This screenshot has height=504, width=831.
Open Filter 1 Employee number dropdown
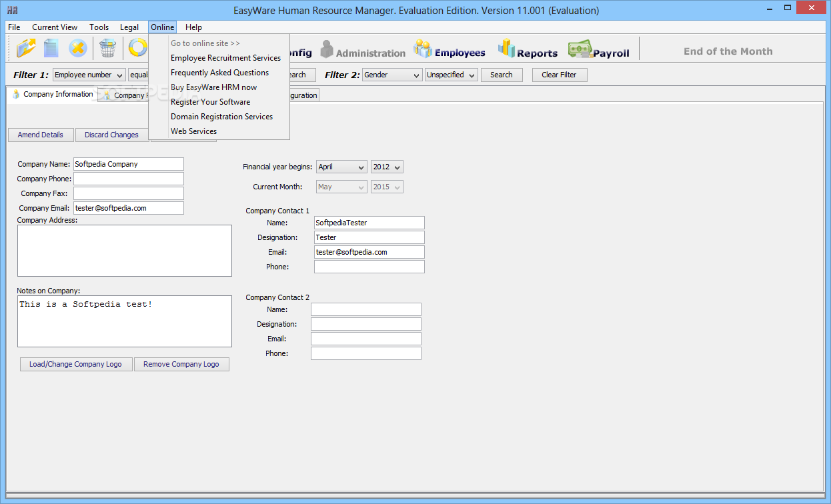[x=89, y=75]
